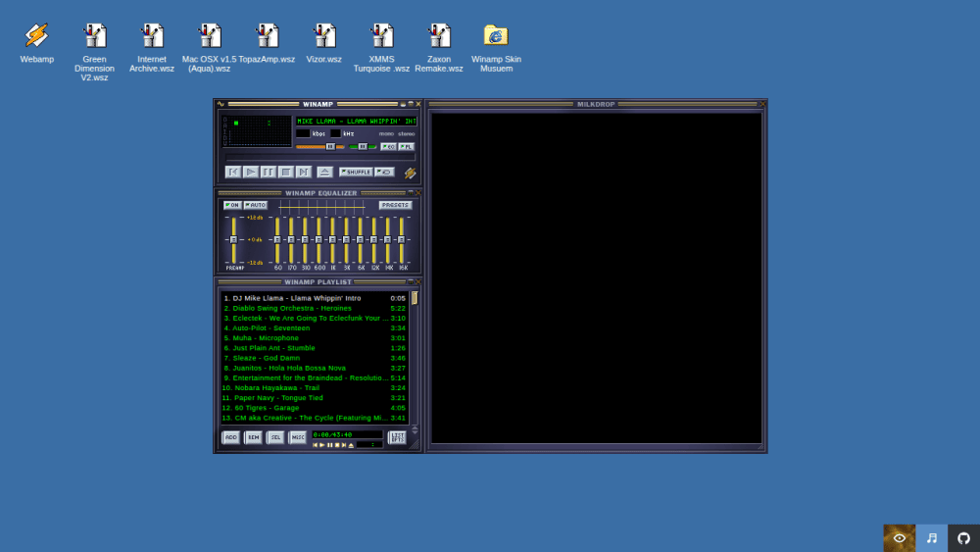Select the Vizor.wsz skin file
The width and height of the screenshot is (980, 552).
pos(323,42)
